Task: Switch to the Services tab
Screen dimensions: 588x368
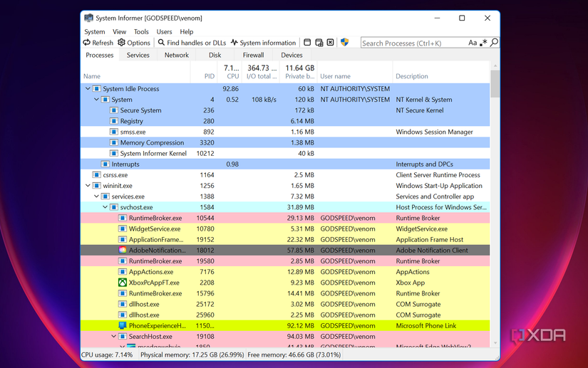Action: point(138,55)
